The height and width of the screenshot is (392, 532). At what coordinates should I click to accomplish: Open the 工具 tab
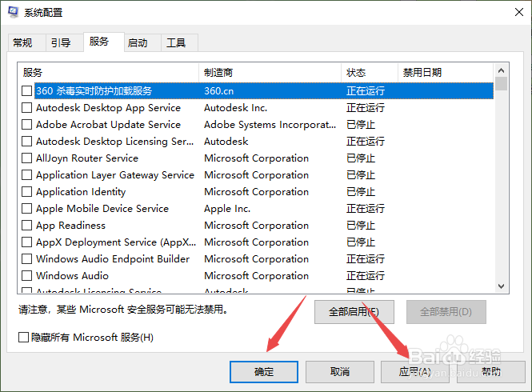(176, 43)
